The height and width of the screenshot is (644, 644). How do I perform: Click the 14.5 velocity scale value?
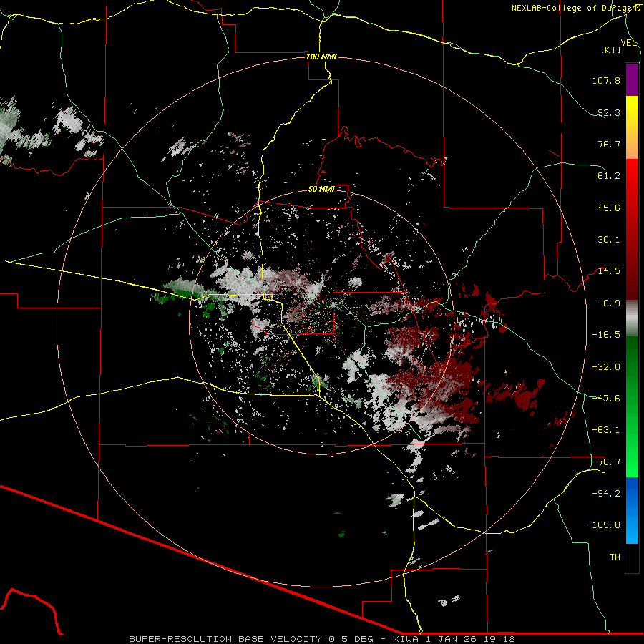click(609, 271)
